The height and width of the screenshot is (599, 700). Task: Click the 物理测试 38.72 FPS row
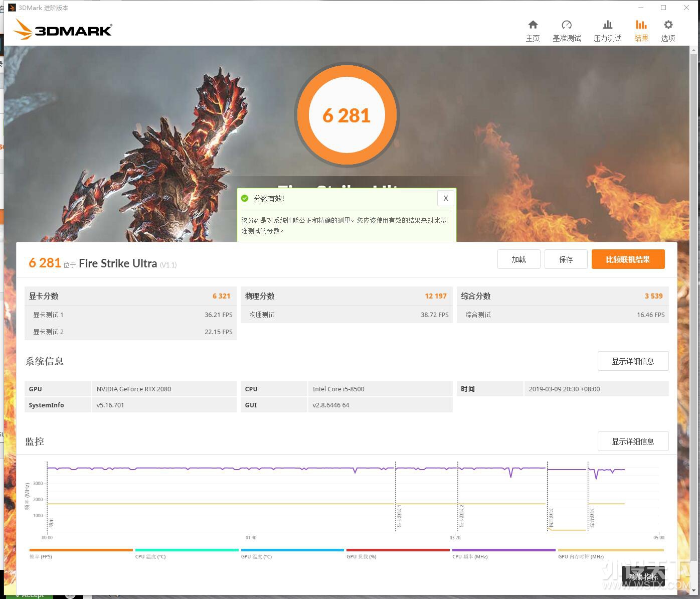tap(346, 315)
